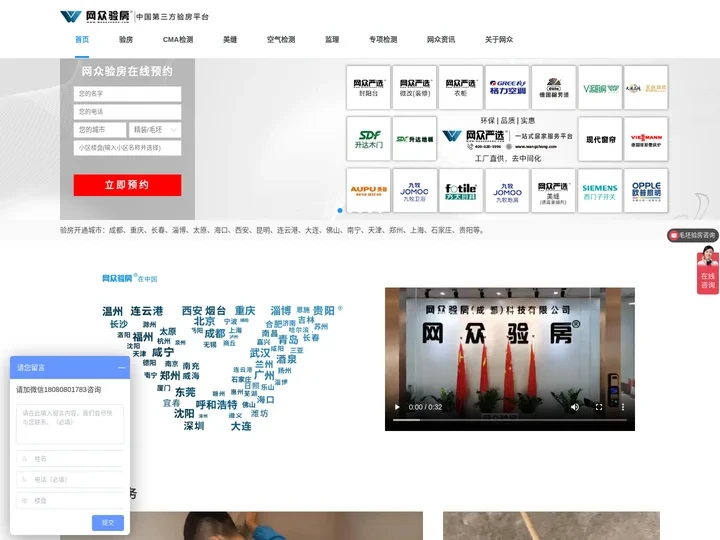Focus the 姓名 field in the message widget
The image size is (720, 540).
coord(70,459)
